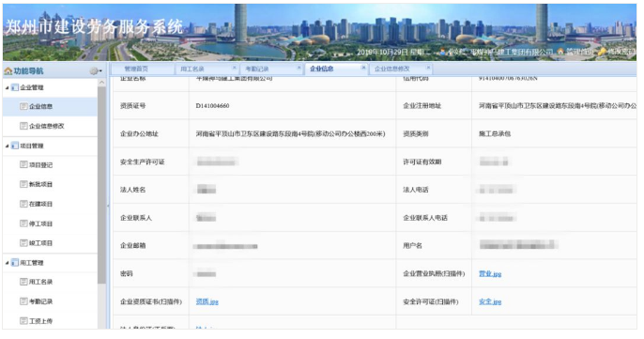644x339 pixels.
Task: Click the page icon beside 企业信息
Action: (x=23, y=106)
